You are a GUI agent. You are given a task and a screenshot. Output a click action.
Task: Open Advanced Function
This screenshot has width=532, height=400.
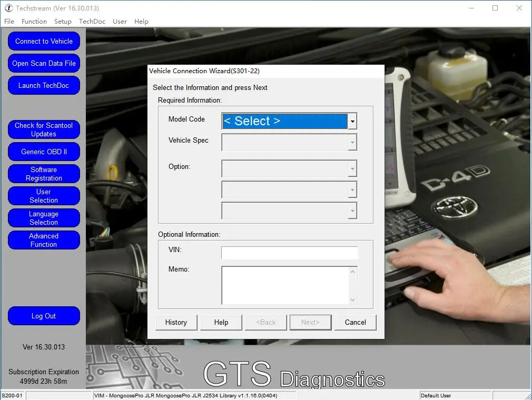click(x=44, y=240)
